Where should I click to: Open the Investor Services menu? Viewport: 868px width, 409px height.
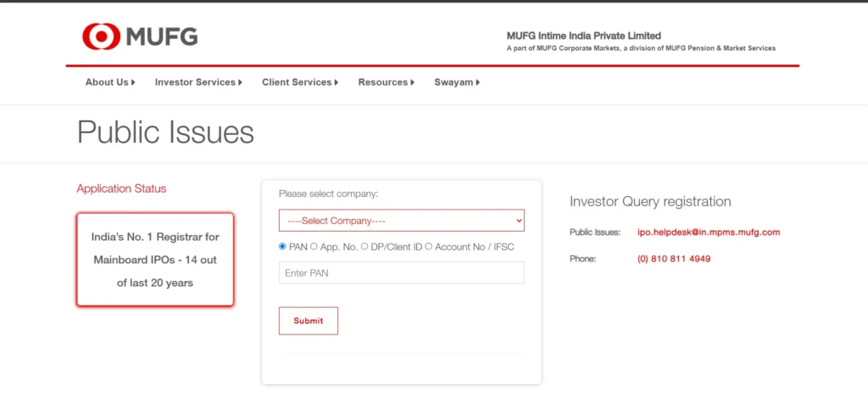(x=198, y=82)
